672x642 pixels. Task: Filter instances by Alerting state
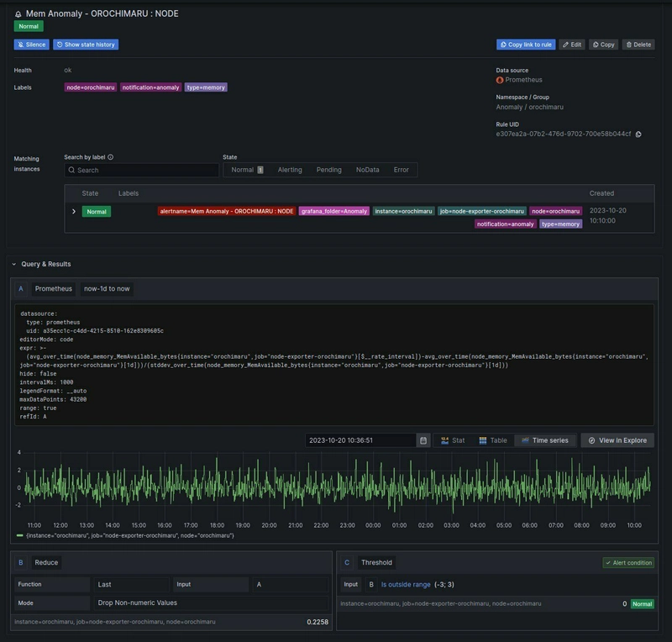point(290,170)
